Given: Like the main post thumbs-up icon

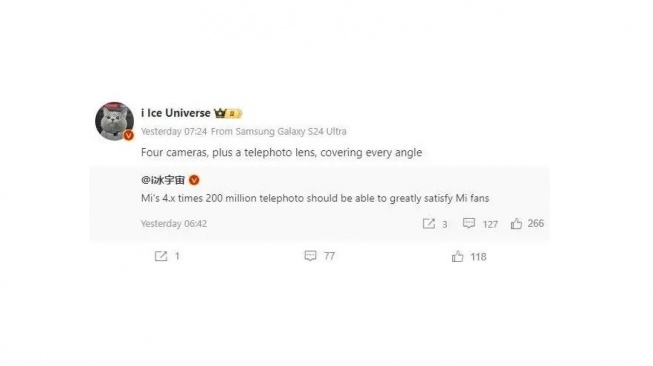Looking at the screenshot, I should 457,256.
